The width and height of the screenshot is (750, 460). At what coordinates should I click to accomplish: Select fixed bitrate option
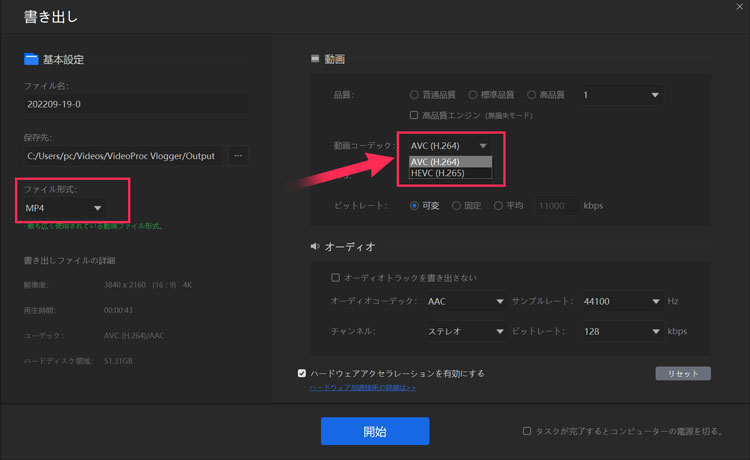[x=456, y=206]
